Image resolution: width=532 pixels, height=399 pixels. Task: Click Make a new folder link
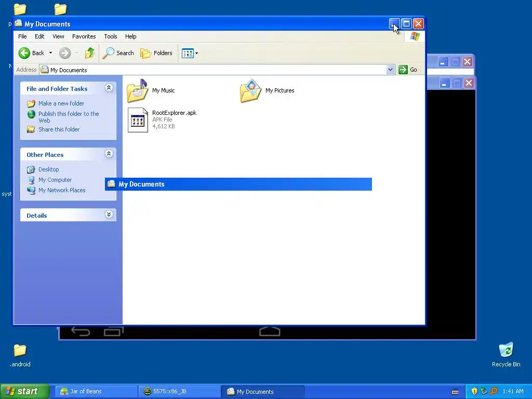click(61, 103)
